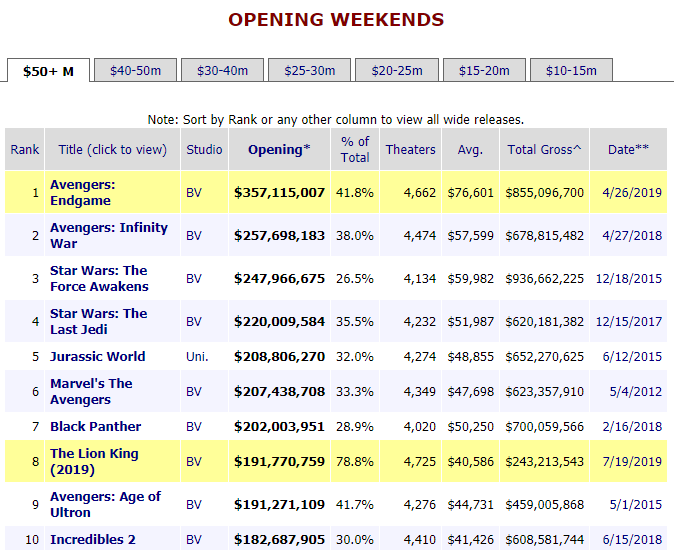Screen dimensions: 674x550
Task: Click date 6/15/2018 link
Action: 632,540
